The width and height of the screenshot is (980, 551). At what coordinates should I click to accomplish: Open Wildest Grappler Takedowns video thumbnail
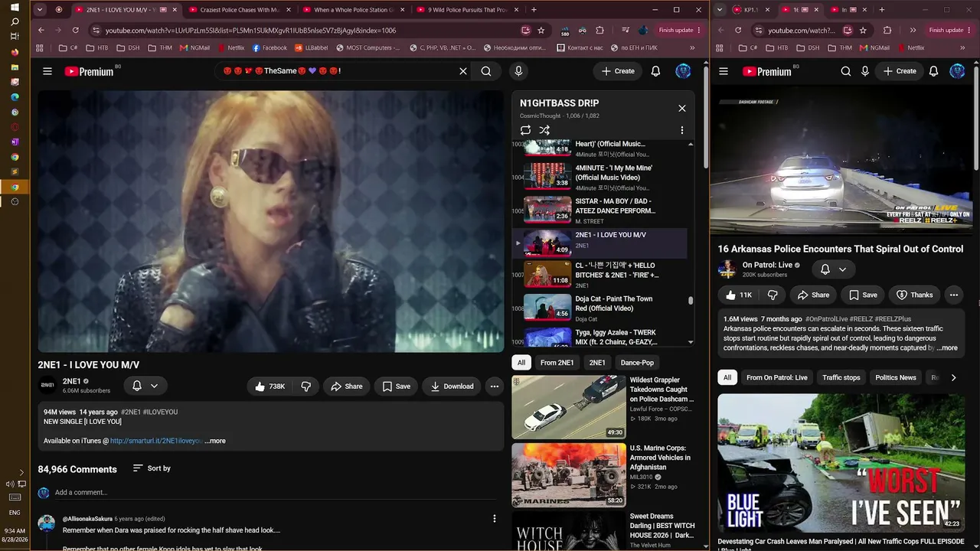pyautogui.click(x=569, y=407)
